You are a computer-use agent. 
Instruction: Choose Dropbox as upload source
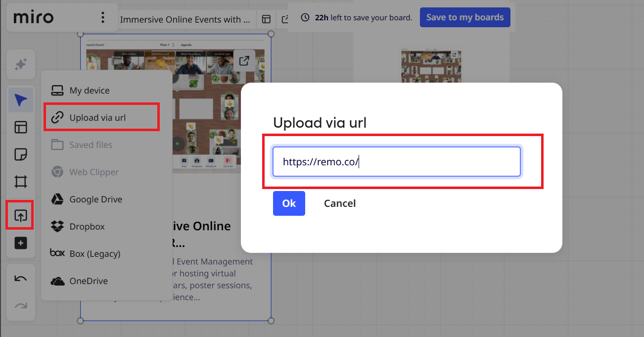[87, 226]
